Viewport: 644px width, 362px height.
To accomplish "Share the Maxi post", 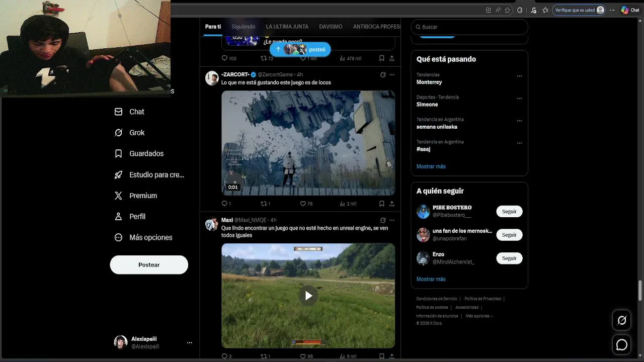I will 392,356.
